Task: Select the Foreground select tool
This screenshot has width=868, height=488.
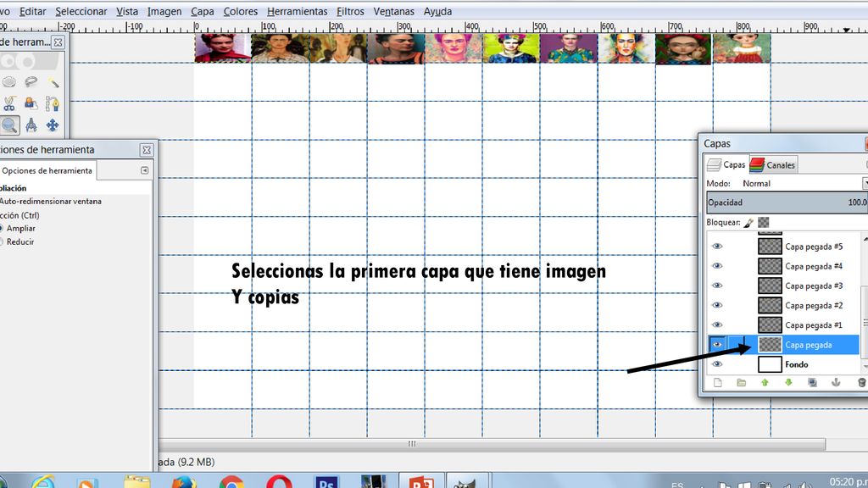Action: [x=31, y=103]
